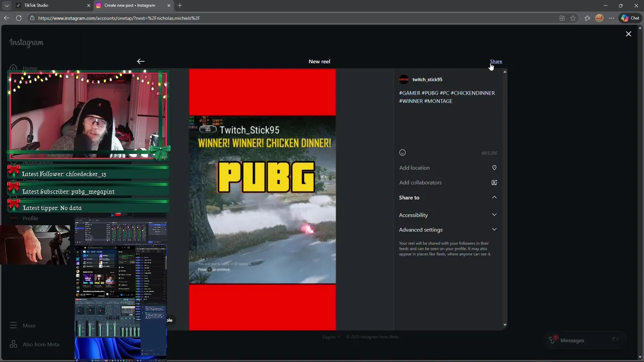Open browser settings and more menu

(611, 18)
